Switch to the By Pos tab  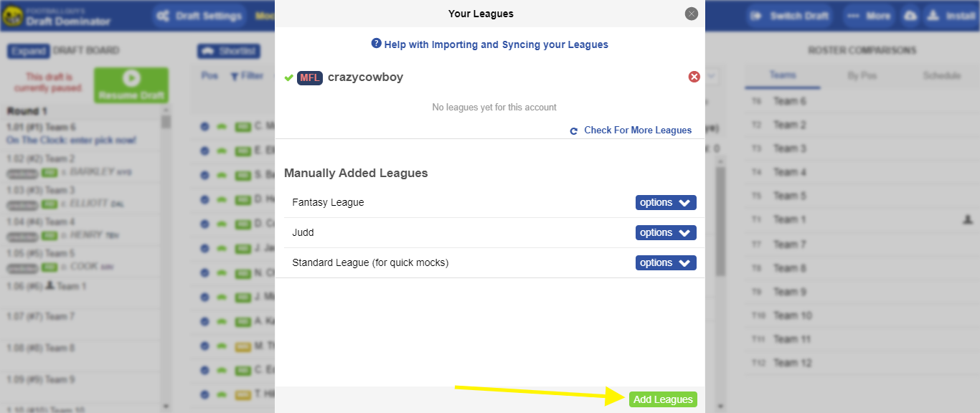[862, 75]
